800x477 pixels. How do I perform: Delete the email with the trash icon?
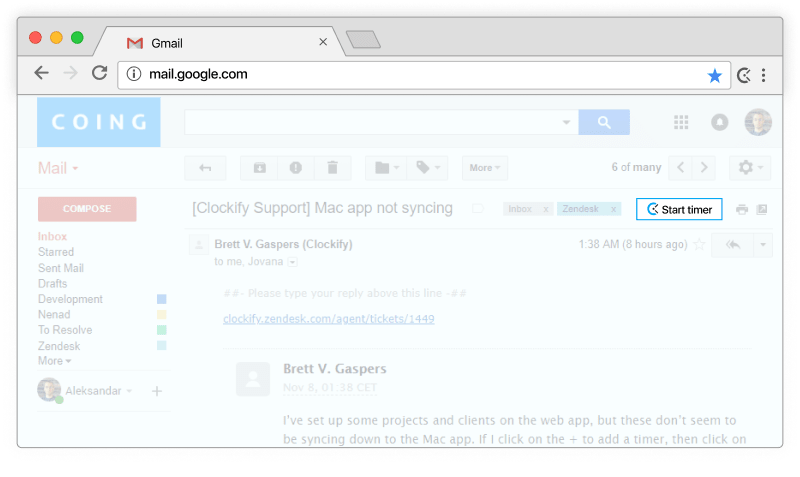click(333, 168)
